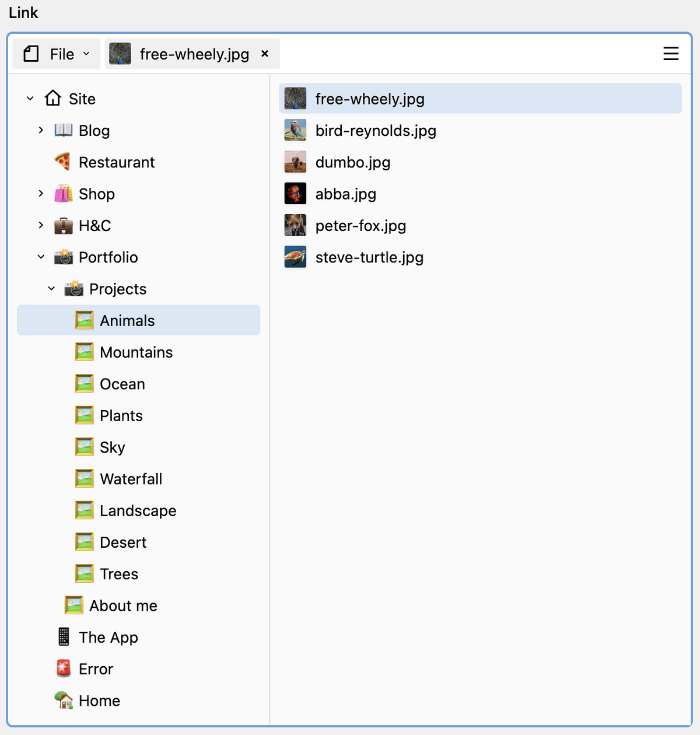Click the Desert picture icon
700x735 pixels.
(85, 541)
